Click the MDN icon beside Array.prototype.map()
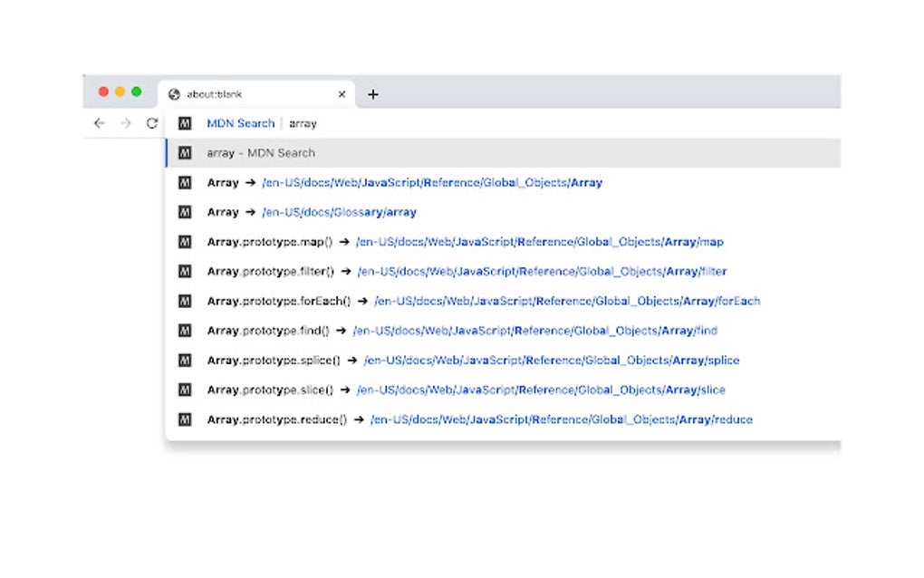The width and height of the screenshot is (924, 578). [186, 242]
